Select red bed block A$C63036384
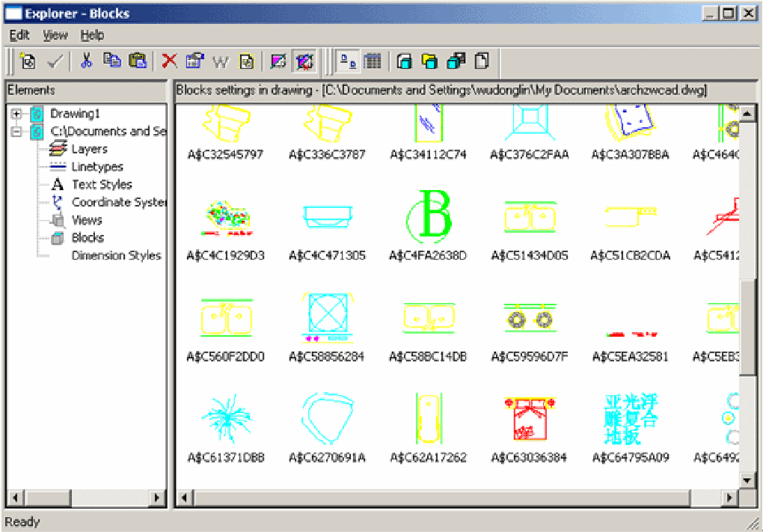 (530, 418)
